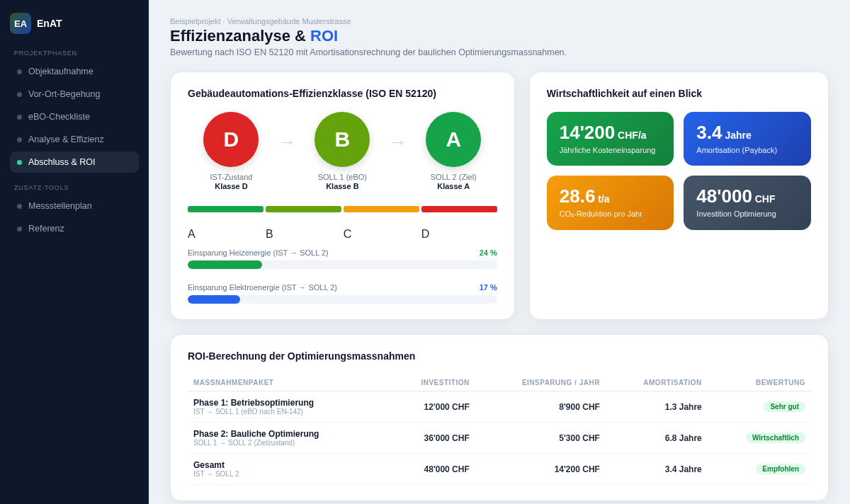Click the olive B segment of efficiency scale

[303, 210]
